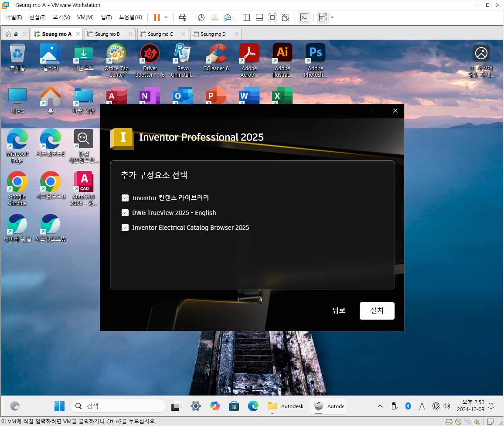
Task: Expand the power options dropdown arrow
Action: tap(166, 17)
